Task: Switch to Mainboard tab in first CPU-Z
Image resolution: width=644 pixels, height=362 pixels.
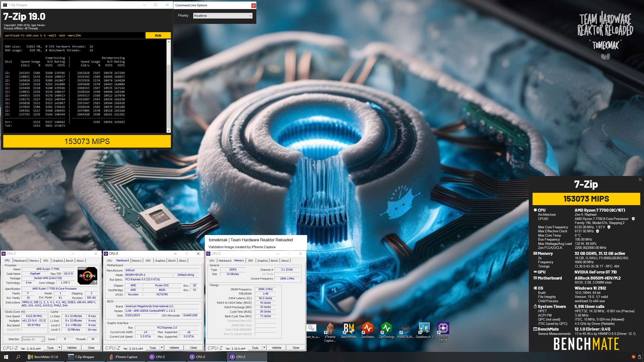Action: click(x=20, y=261)
